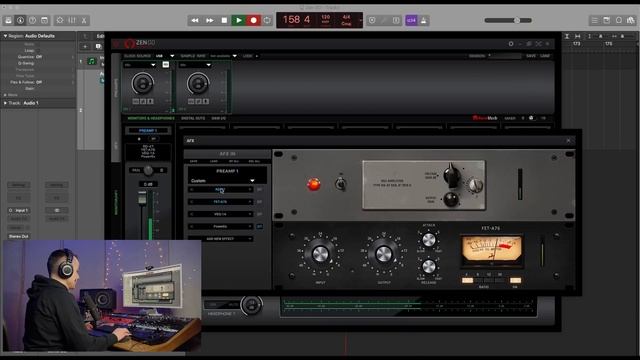Collapse the Region Audio Defaults disclosure triangle
This screenshot has width=640, height=360.
(5, 36)
